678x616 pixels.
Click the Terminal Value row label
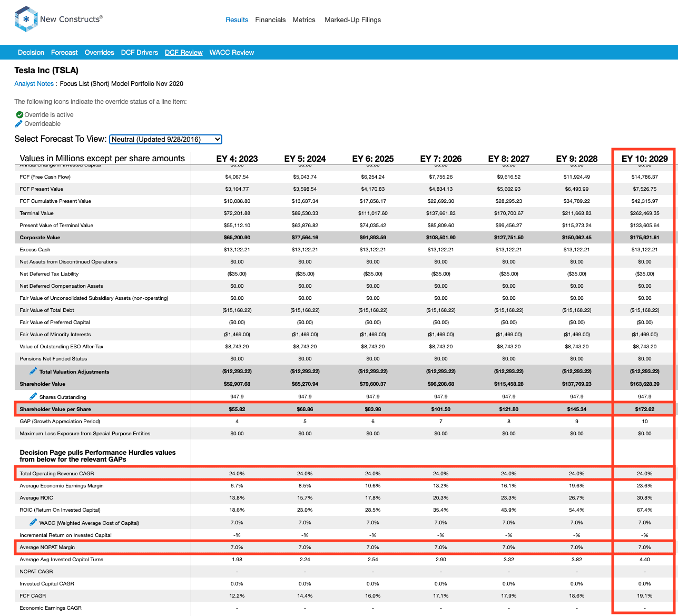pyautogui.click(x=37, y=213)
